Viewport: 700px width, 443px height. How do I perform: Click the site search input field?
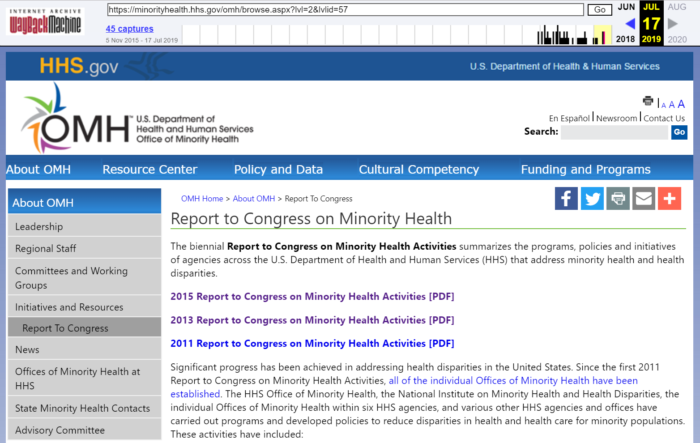point(613,132)
